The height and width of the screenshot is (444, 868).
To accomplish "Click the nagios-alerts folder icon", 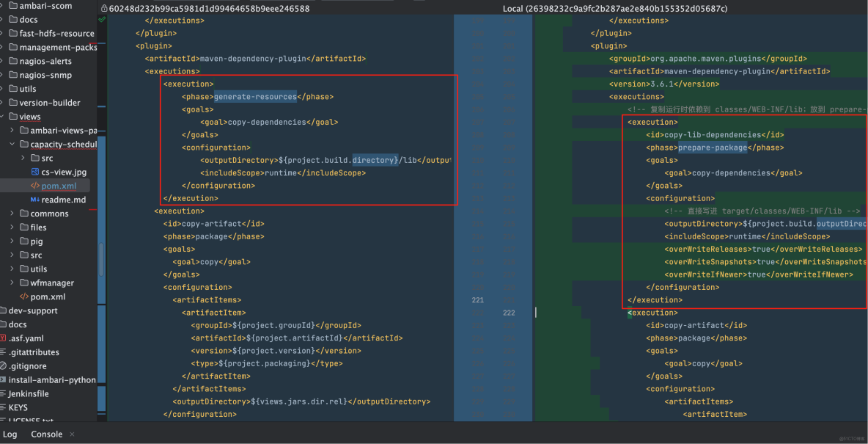I will click(x=13, y=61).
